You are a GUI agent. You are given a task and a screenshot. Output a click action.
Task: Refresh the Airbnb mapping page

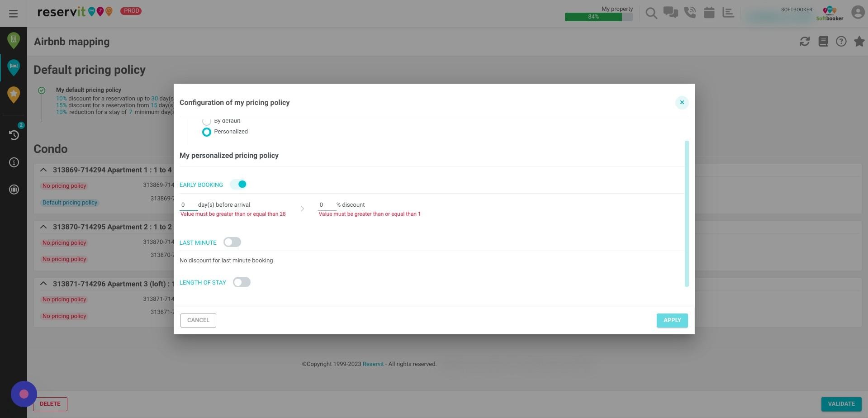tap(804, 42)
